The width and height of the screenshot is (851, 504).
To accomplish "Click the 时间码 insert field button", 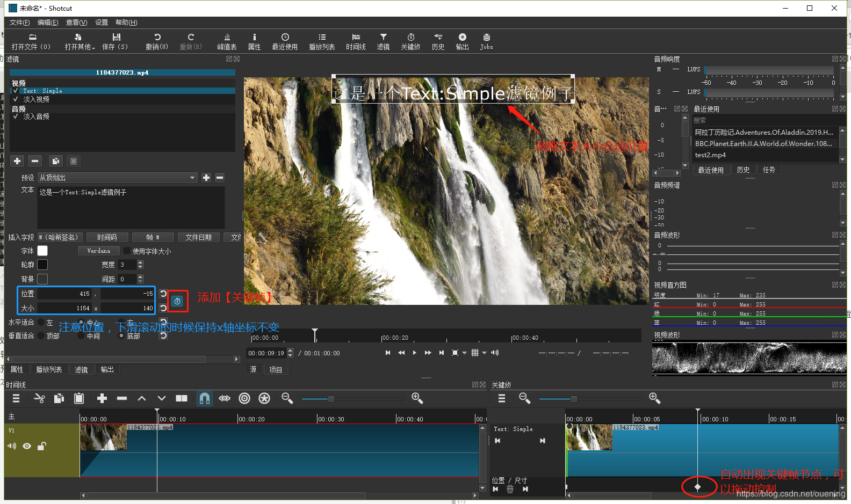I will pyautogui.click(x=107, y=237).
